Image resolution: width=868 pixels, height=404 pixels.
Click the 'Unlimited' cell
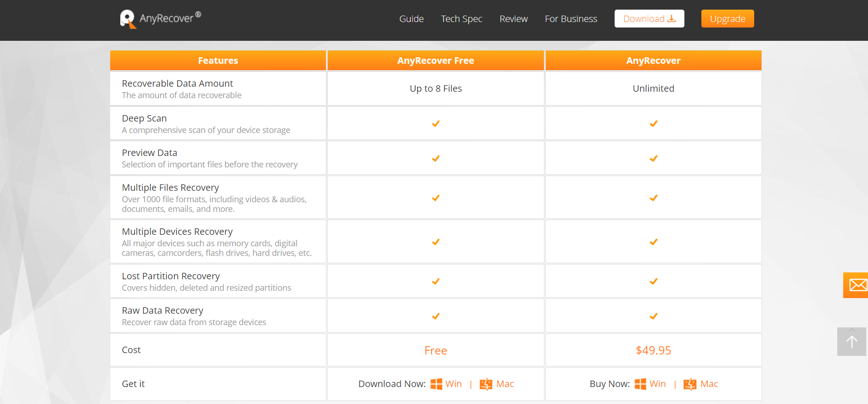[x=653, y=89]
